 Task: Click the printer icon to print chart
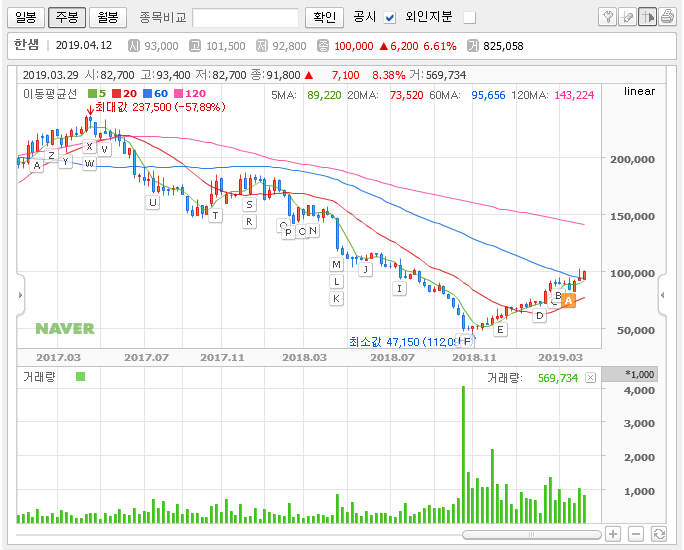[667, 17]
